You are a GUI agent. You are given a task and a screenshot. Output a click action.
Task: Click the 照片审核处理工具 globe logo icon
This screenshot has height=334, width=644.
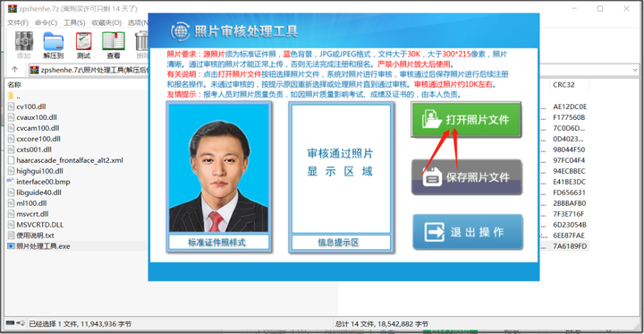pos(180,31)
